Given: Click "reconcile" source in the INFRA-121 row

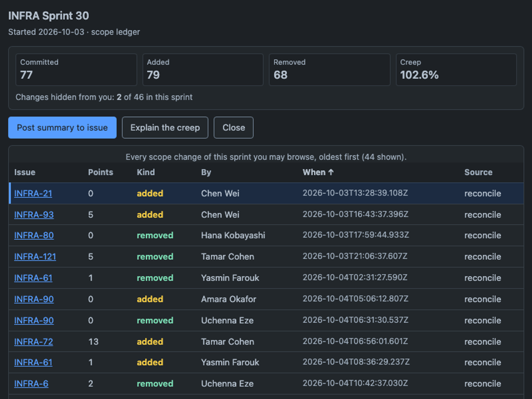Looking at the screenshot, I should pyautogui.click(x=483, y=257).
